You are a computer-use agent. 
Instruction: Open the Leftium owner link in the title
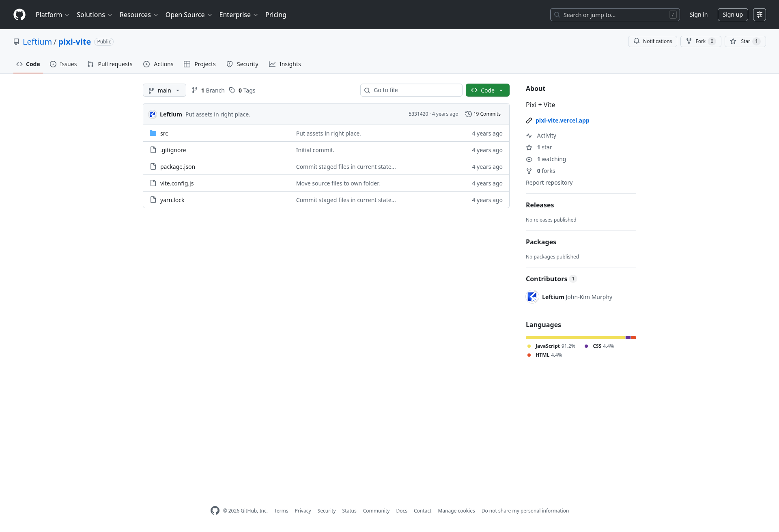point(37,42)
